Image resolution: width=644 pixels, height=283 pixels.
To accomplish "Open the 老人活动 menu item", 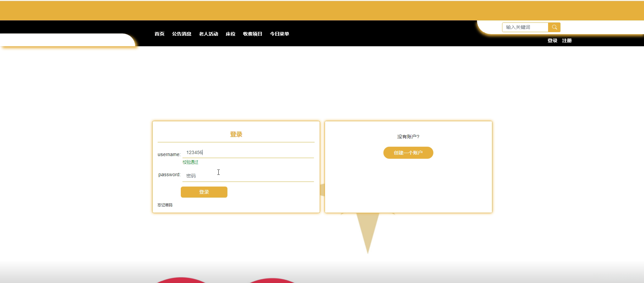I will point(208,34).
